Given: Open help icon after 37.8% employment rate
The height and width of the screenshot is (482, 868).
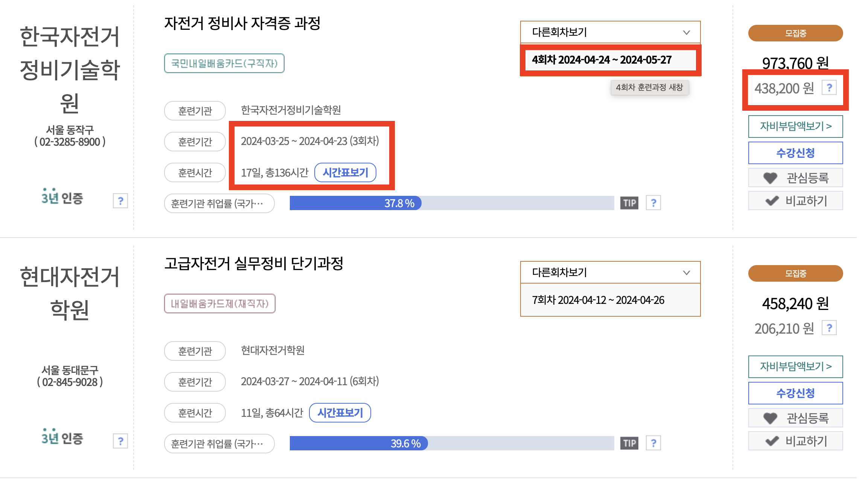Looking at the screenshot, I should coord(653,203).
